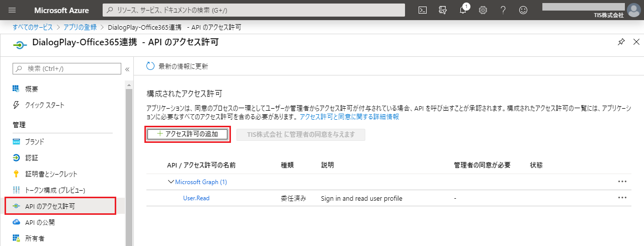Click the app icon beside the blade title
Screen dimensions: 644x246
[19, 44]
